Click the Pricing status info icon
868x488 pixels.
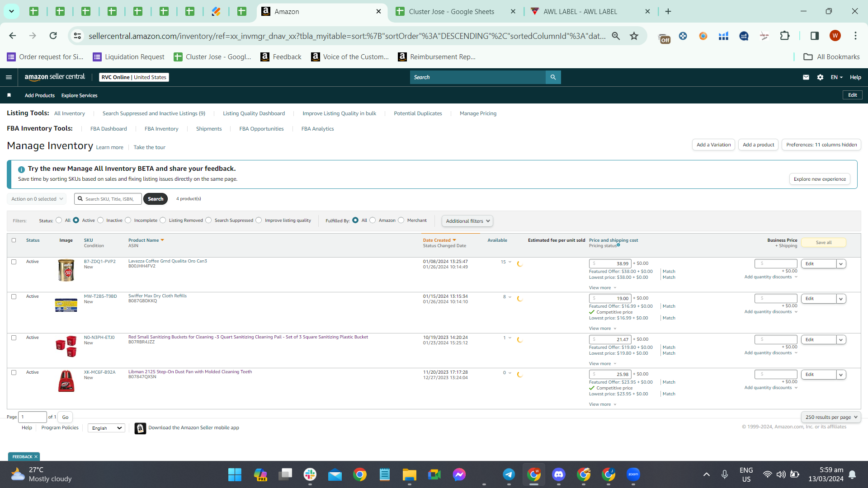pos(618,245)
